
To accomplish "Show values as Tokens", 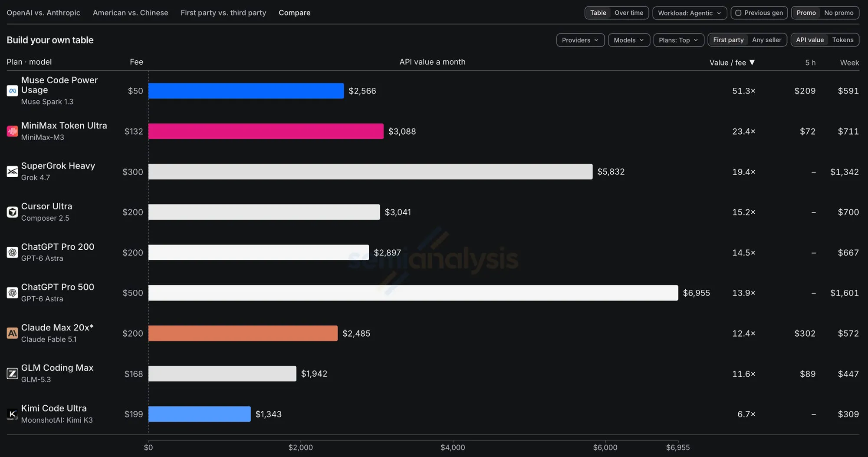I will 843,40.
